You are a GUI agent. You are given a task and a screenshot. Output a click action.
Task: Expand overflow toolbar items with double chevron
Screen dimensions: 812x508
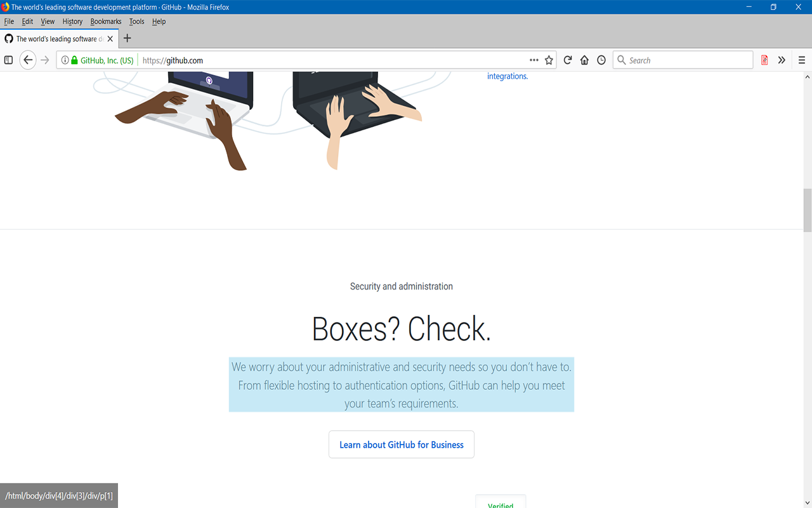[x=782, y=60]
